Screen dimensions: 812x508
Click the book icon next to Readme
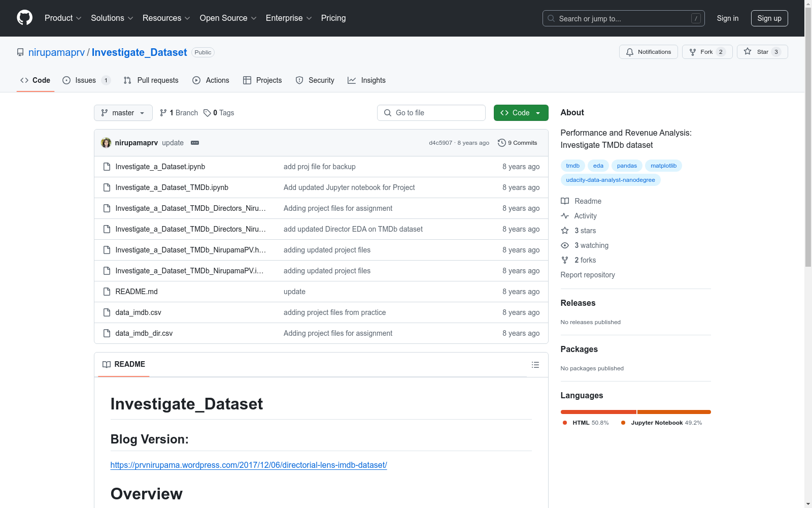pos(565,201)
